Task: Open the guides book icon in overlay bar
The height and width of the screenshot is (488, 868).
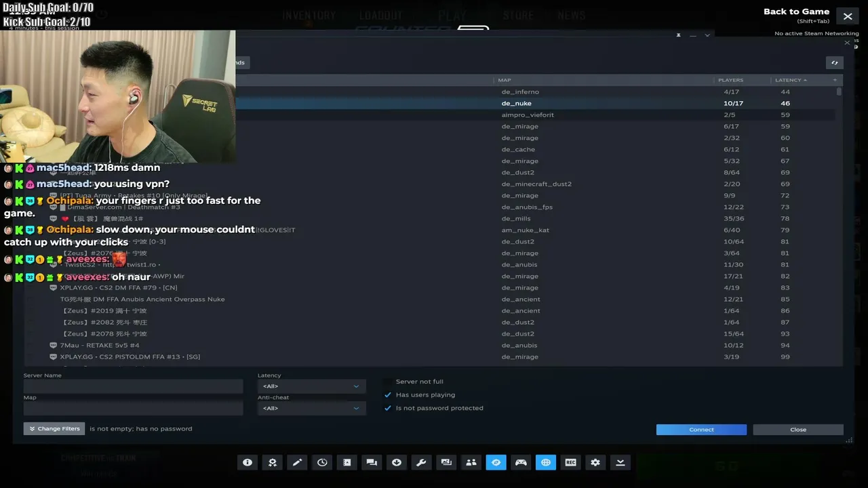Action: [x=347, y=462]
